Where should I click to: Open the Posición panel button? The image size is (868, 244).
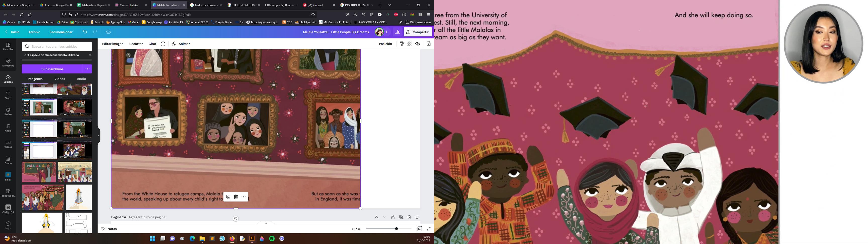point(386,44)
